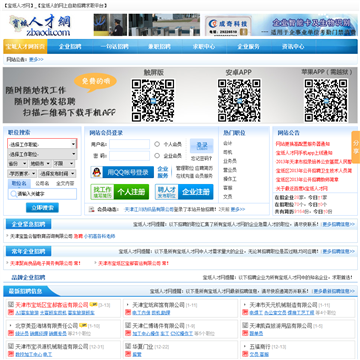
Task: Open the 求职中心 nav item
Action: (x=204, y=47)
